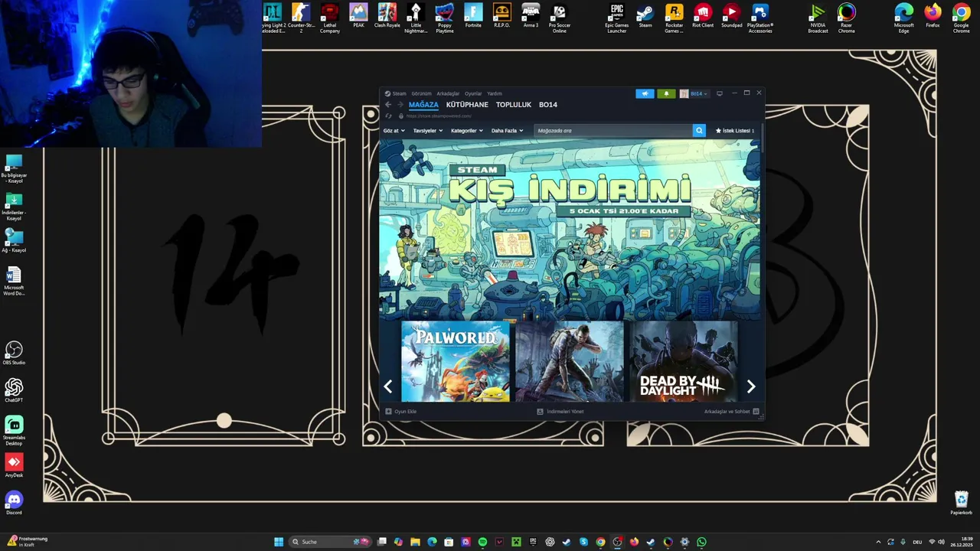Viewport: 980px width, 551px height.
Task: Open Steam announcements megaphone button
Action: tap(645, 93)
